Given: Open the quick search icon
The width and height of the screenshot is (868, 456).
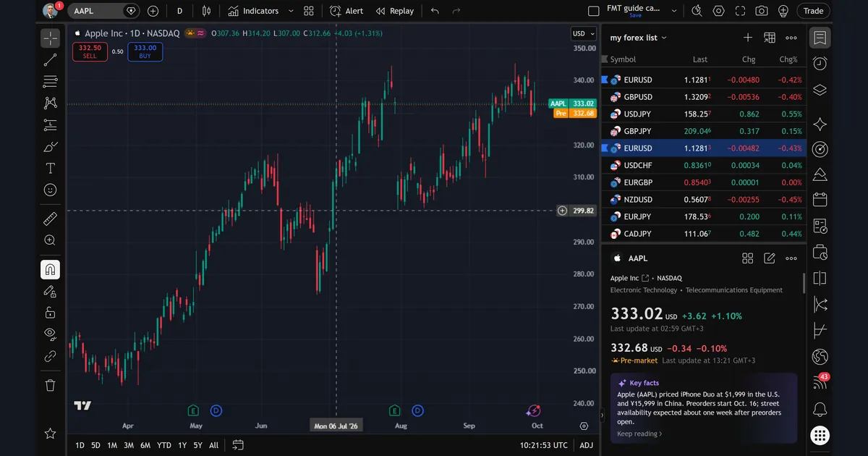Looking at the screenshot, I should [x=697, y=11].
